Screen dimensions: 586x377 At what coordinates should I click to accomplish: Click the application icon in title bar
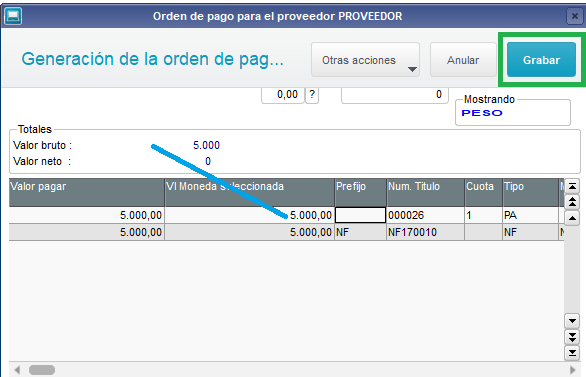click(13, 16)
